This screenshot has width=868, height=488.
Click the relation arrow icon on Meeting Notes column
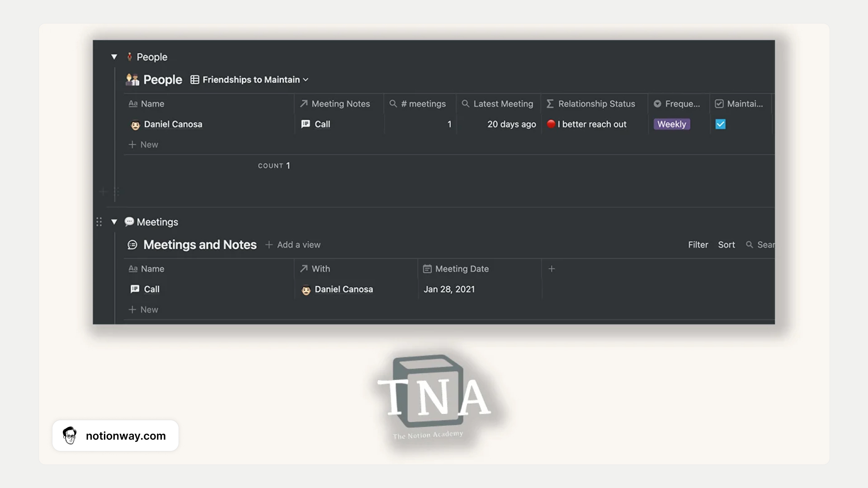click(304, 103)
